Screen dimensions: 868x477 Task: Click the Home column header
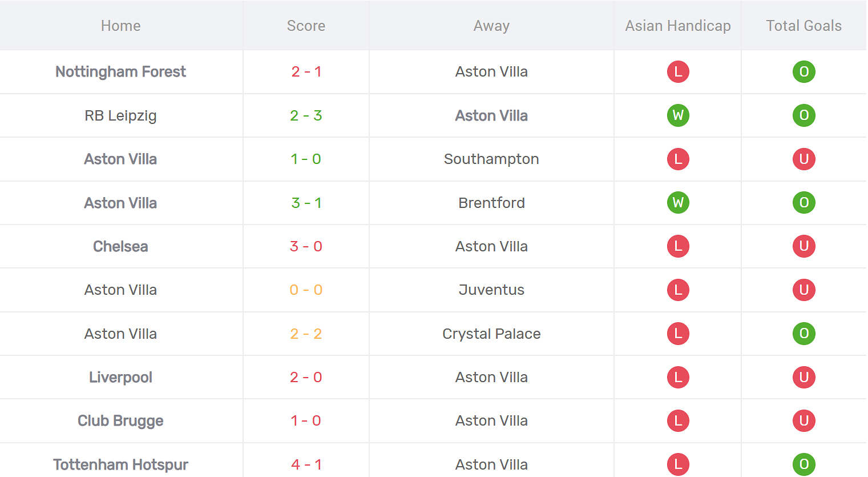120,26
